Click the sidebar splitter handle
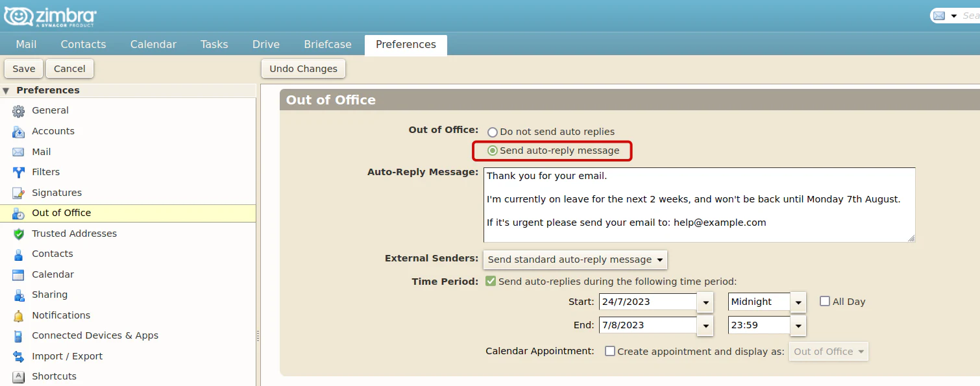 click(258, 336)
